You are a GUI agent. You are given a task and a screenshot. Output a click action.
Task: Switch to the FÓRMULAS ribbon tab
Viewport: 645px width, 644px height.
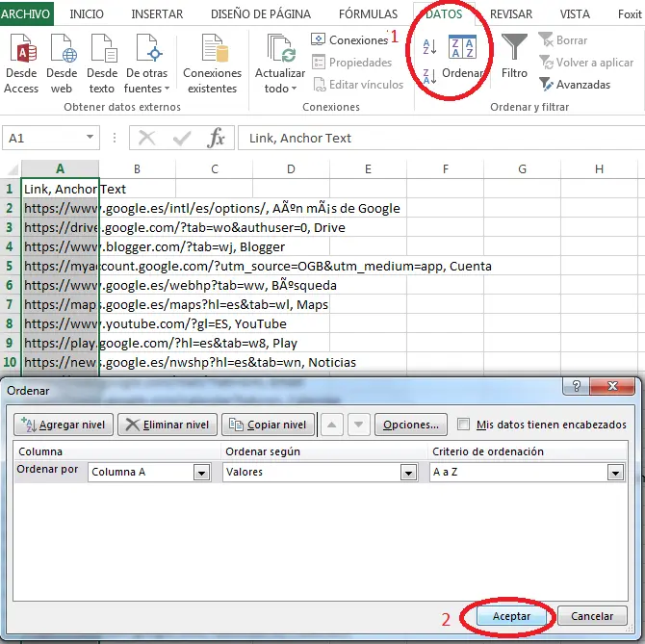(368, 14)
